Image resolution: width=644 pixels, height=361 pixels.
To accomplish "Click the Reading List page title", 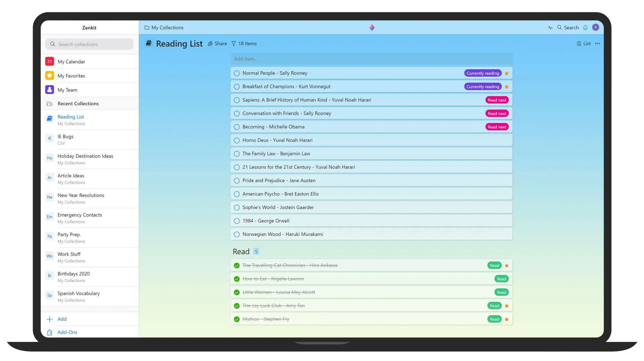I will [x=179, y=44].
